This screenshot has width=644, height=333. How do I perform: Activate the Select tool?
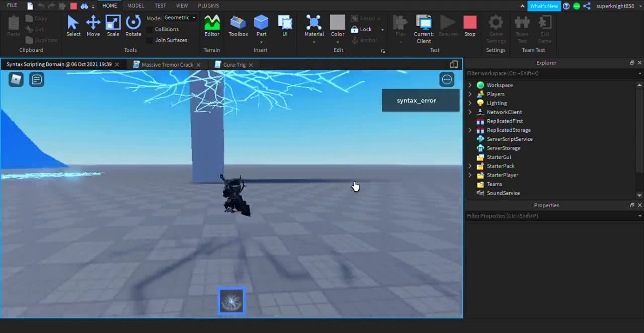73,26
